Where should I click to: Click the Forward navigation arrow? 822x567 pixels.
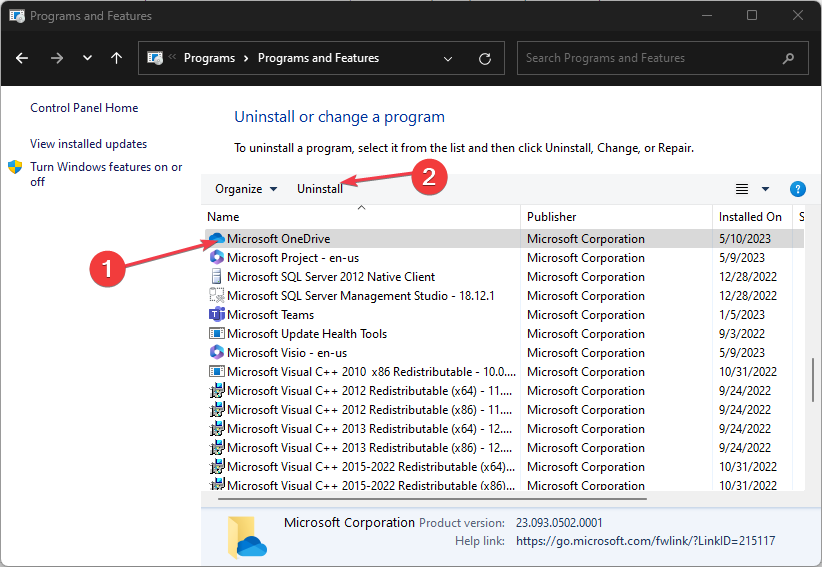pyautogui.click(x=57, y=58)
